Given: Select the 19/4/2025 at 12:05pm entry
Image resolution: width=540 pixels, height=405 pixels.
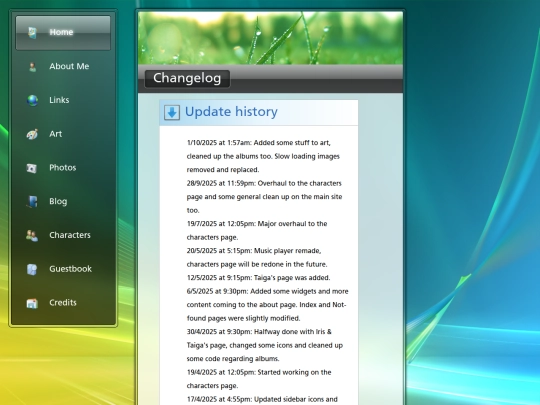Looking at the screenshot, I should (259, 379).
